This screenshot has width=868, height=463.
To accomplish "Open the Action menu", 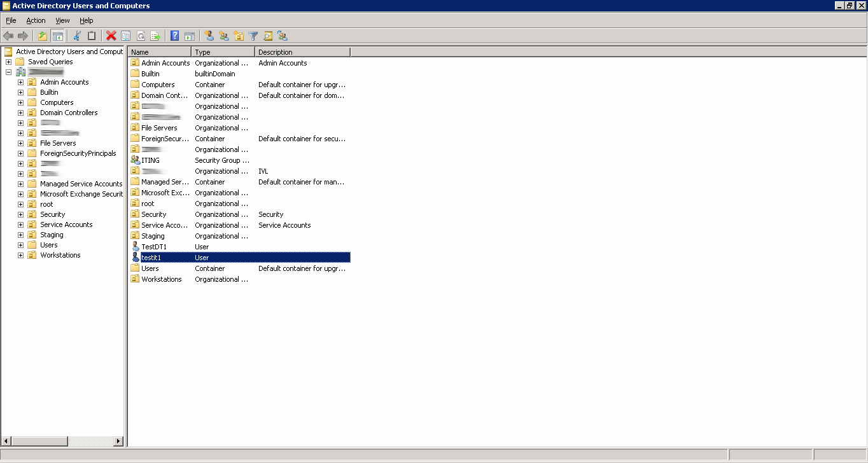I will pyautogui.click(x=35, y=20).
